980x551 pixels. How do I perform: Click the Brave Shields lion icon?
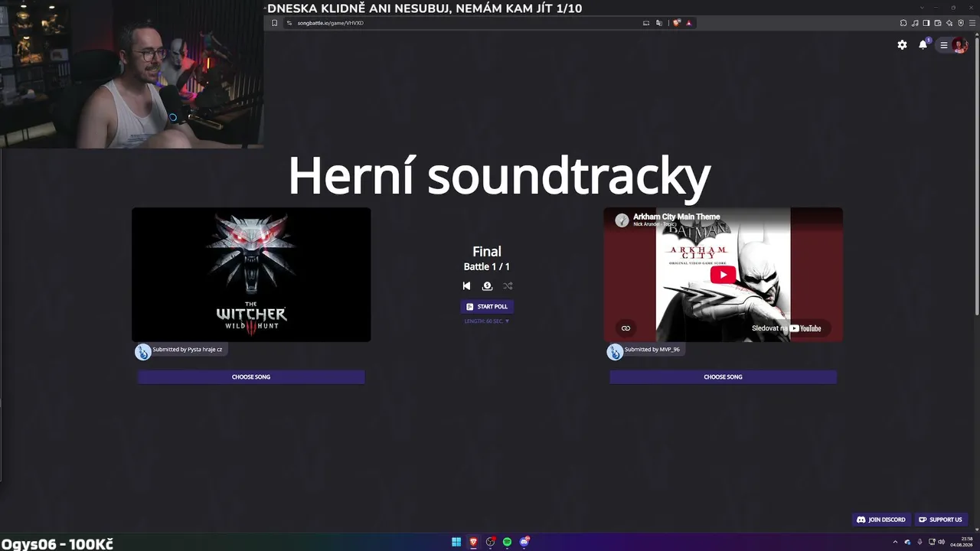coord(677,23)
